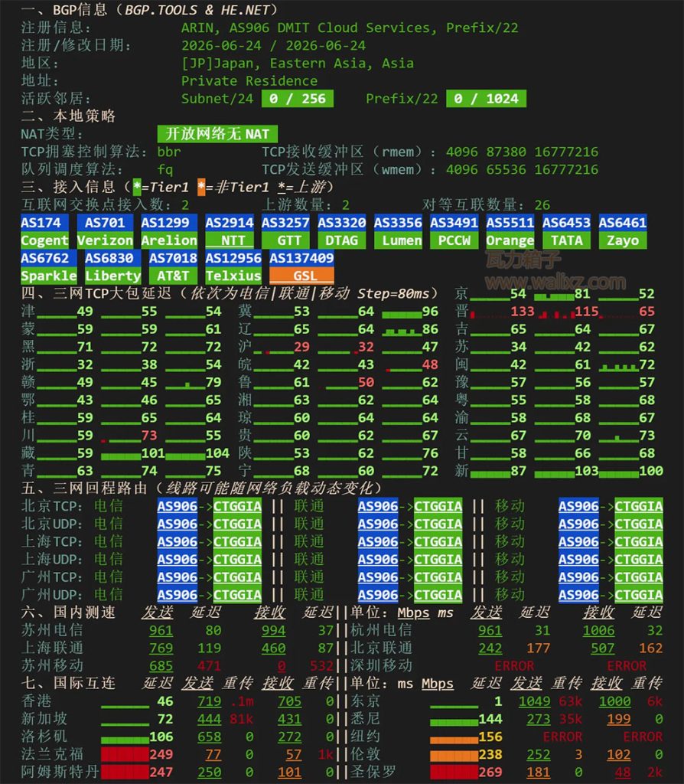Click the 悉尼 latency value 144
Image resolution: width=684 pixels, height=784 pixels.
point(490,719)
